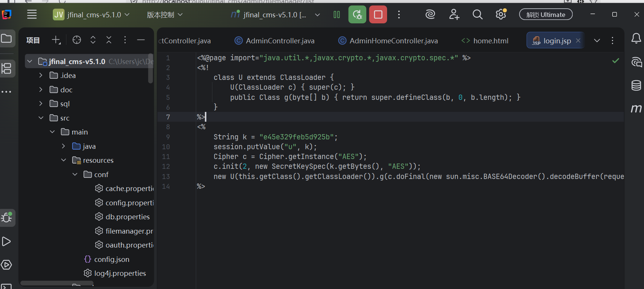644x289 pixels.
Task: Click horizontal scrollbar of project tree
Action: pos(57,283)
